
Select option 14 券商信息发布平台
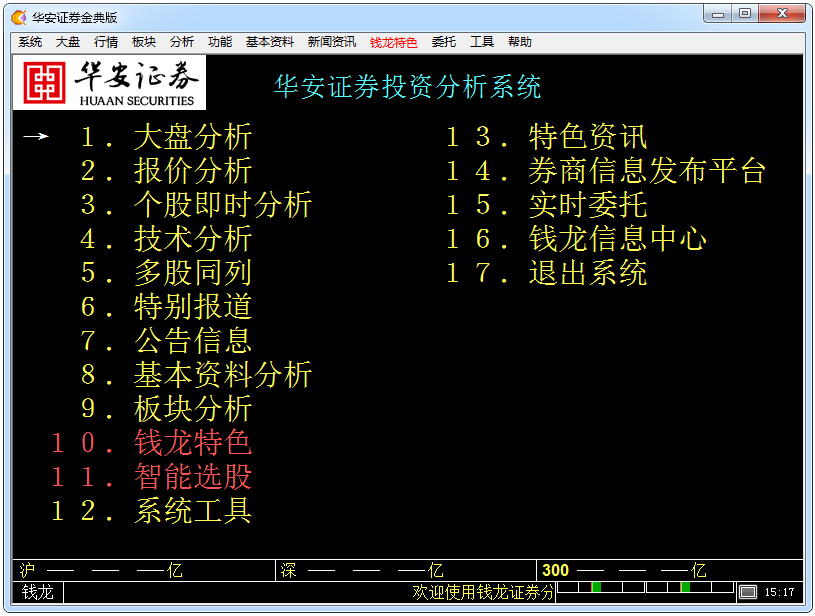click(606, 171)
